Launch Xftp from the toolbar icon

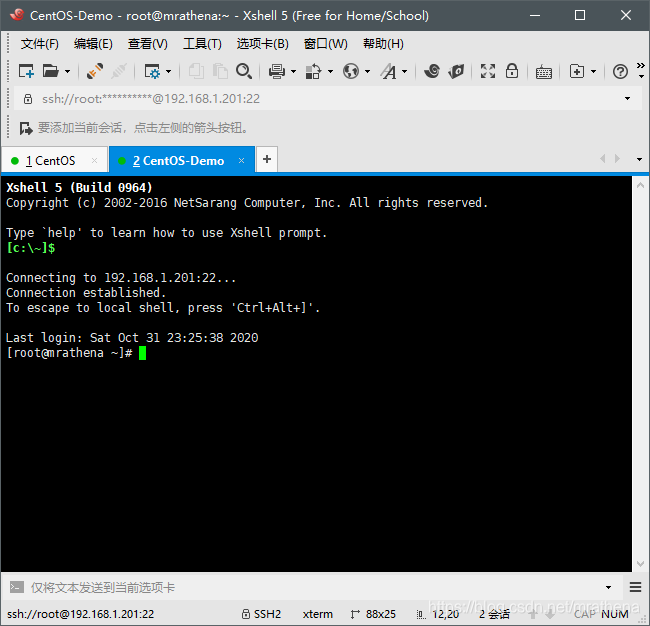pyautogui.click(x=432, y=71)
